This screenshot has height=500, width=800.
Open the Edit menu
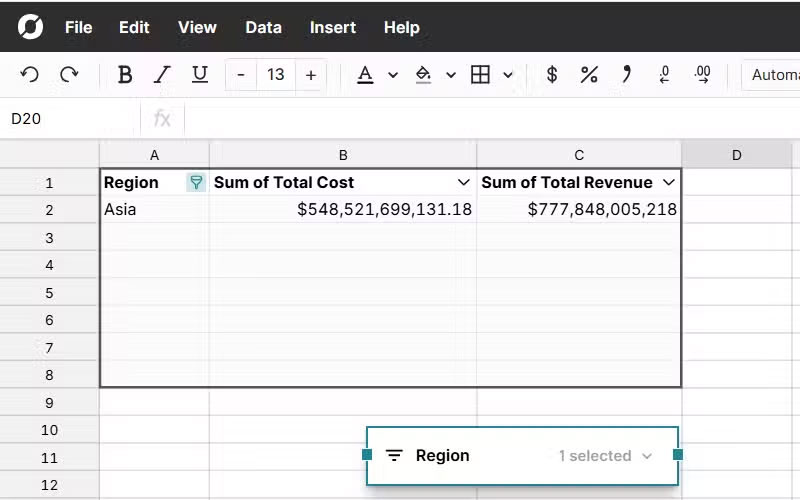pyautogui.click(x=134, y=27)
